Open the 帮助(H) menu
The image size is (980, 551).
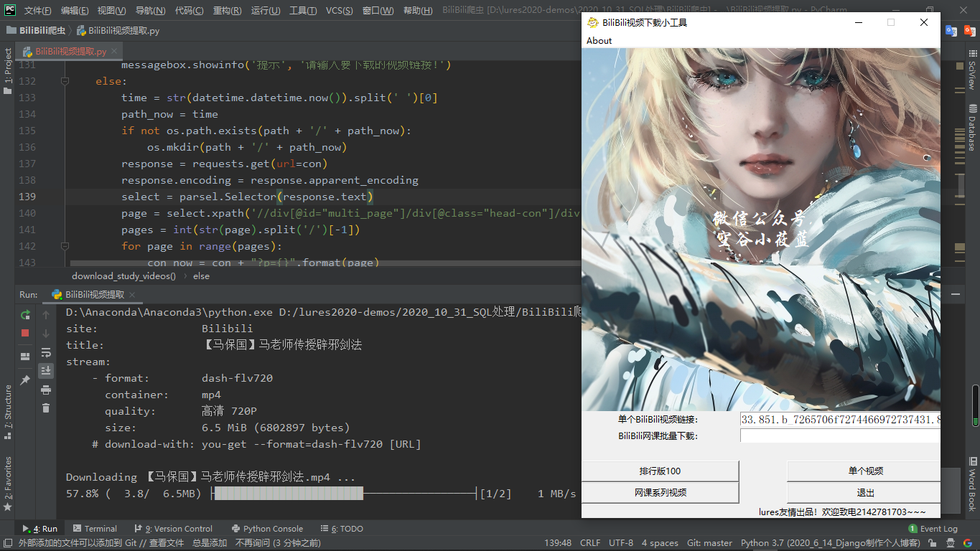tap(418, 11)
